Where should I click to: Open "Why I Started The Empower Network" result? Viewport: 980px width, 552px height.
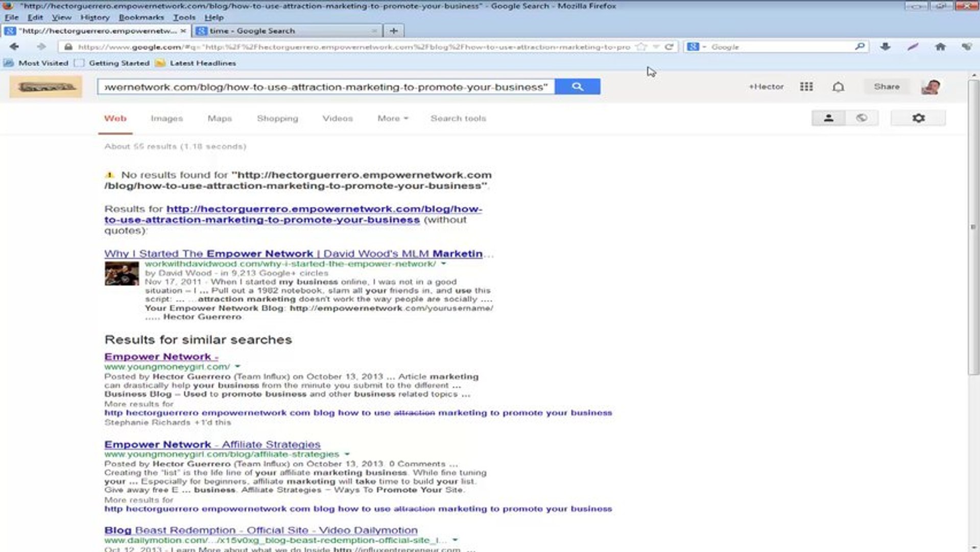[x=299, y=254]
